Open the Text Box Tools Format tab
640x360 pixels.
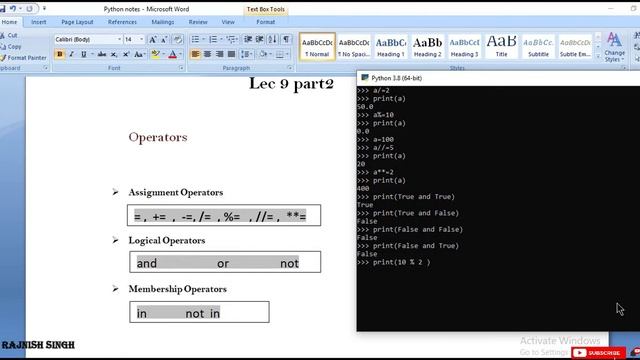tap(265, 22)
